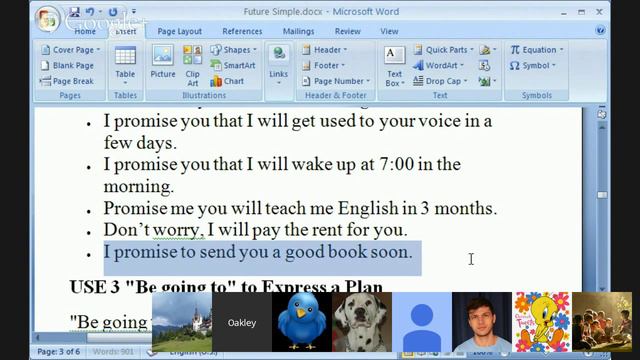
Task: Save the document from the Quick Access toolbar
Action: click(x=74, y=12)
